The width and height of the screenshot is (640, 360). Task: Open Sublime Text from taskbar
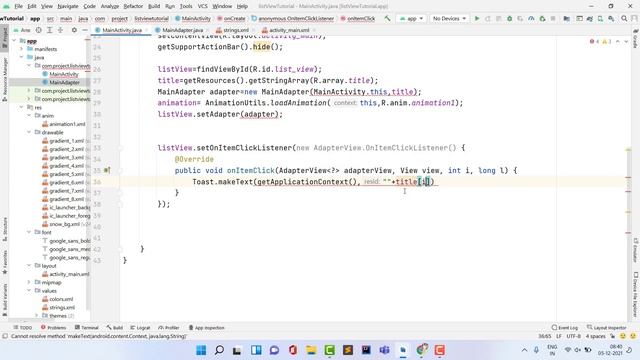tap(348, 350)
